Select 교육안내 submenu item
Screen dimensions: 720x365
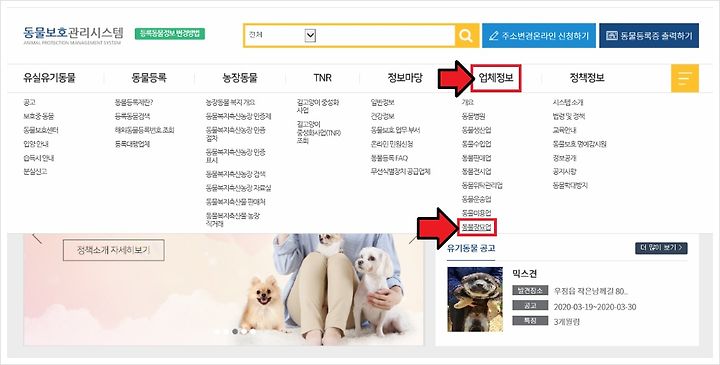pos(564,130)
